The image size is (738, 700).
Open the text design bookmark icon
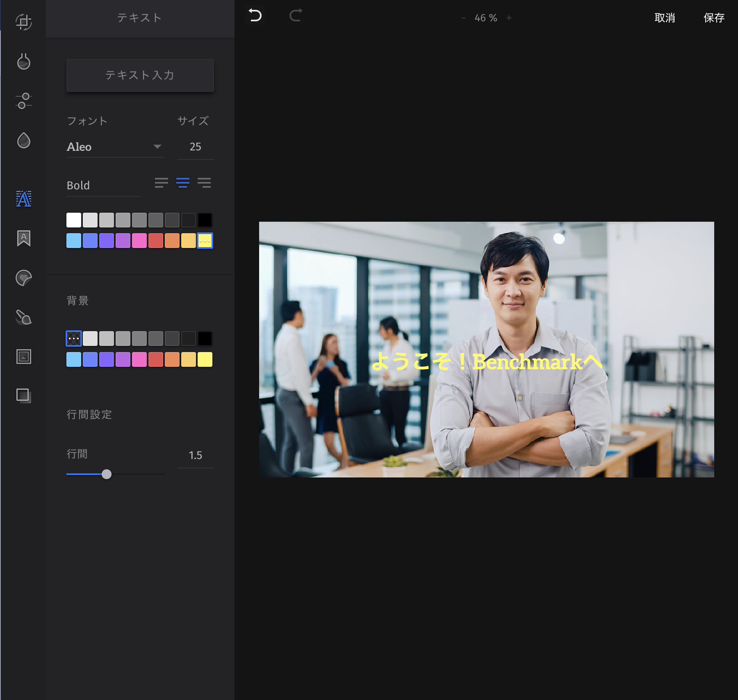click(24, 238)
